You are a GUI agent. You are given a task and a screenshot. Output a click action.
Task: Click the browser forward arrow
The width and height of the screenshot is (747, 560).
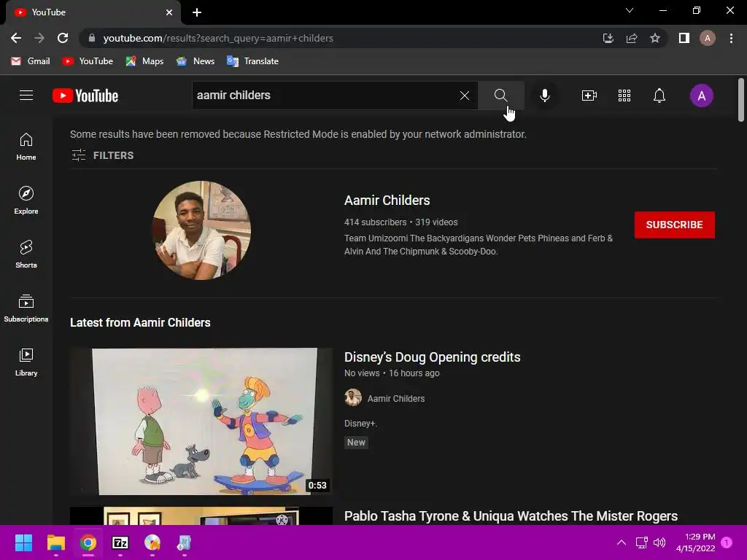click(39, 38)
